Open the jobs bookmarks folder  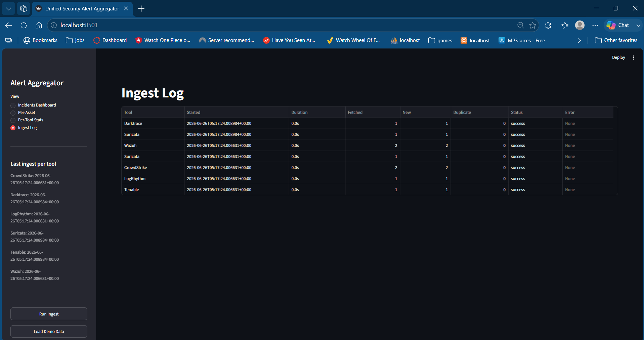75,40
